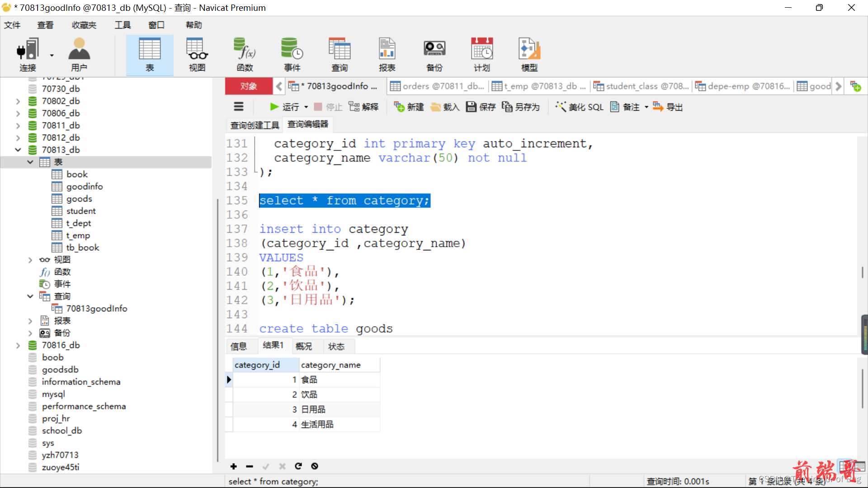
Task: Select the Event (事件) toolbar icon
Action: click(292, 55)
